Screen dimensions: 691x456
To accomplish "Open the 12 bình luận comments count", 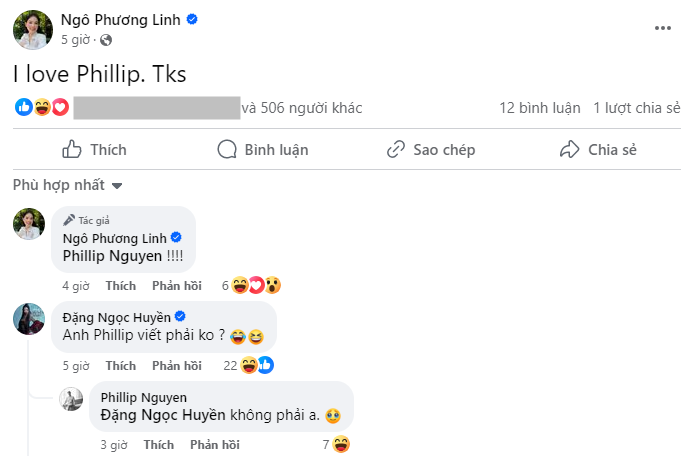I will pyautogui.click(x=539, y=108).
